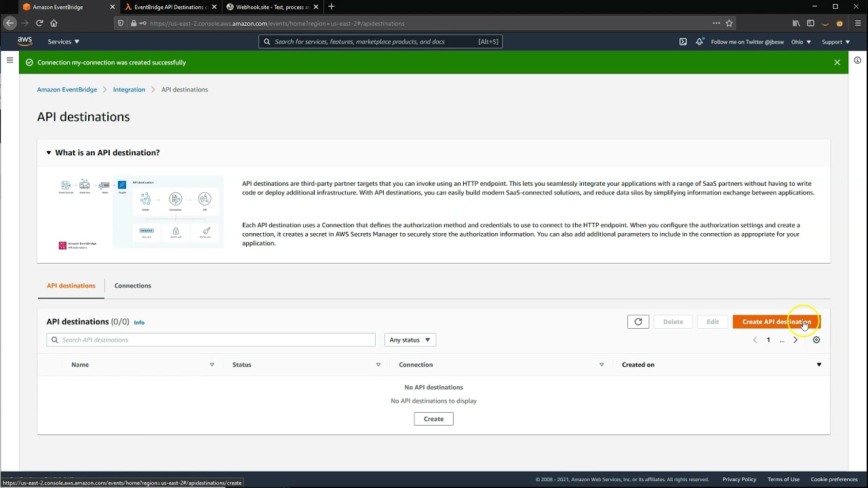Open the CloudShell icon in AWS header

[683, 41]
